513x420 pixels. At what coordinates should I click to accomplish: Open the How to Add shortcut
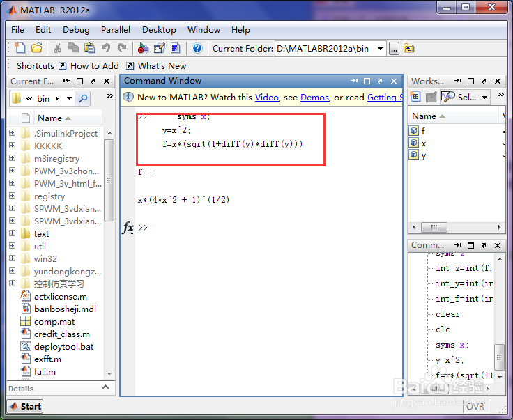[x=89, y=66]
